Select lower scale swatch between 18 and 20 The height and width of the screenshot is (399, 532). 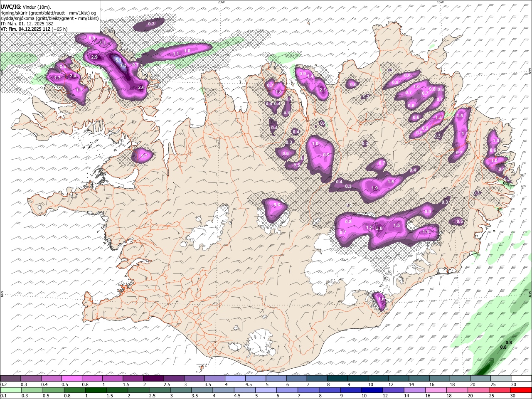tap(457, 390)
